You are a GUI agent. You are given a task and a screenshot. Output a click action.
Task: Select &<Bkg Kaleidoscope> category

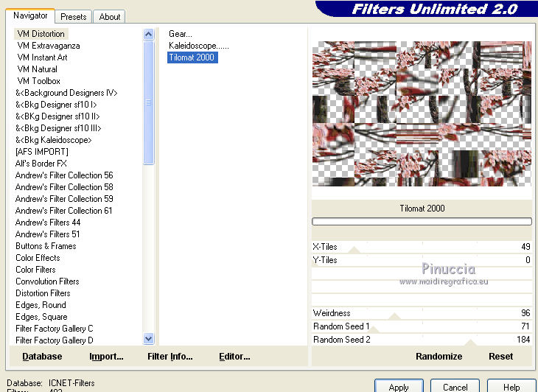tap(53, 140)
